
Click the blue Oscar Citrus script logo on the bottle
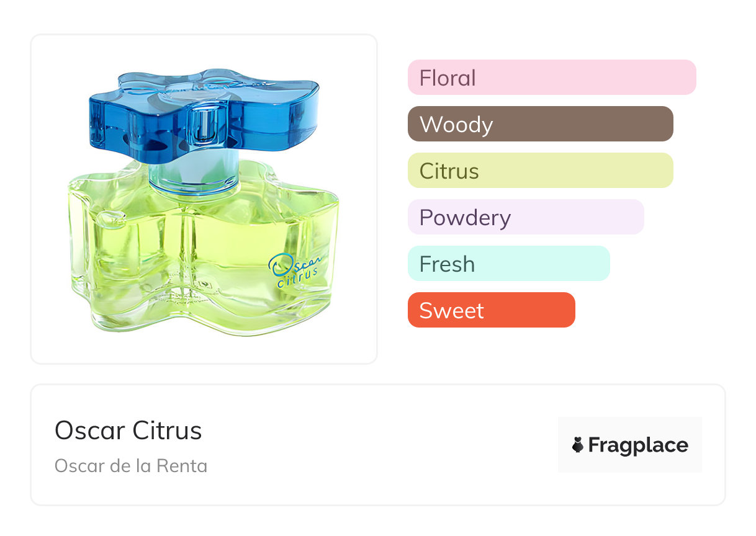[x=294, y=267]
